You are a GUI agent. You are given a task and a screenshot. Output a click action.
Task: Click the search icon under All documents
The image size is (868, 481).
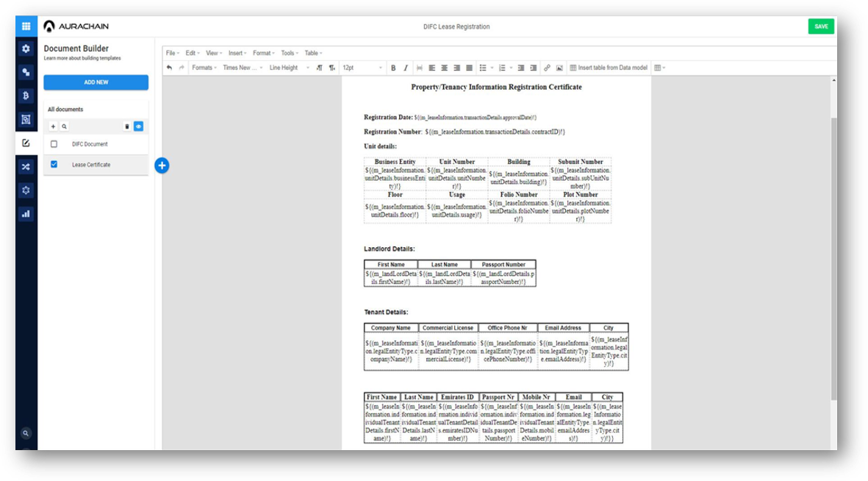[x=64, y=127]
